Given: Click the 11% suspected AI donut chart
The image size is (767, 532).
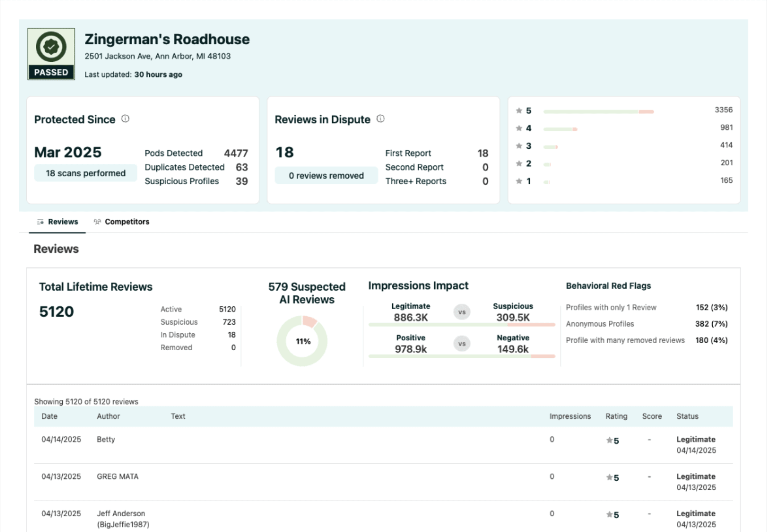Looking at the screenshot, I should coord(302,341).
